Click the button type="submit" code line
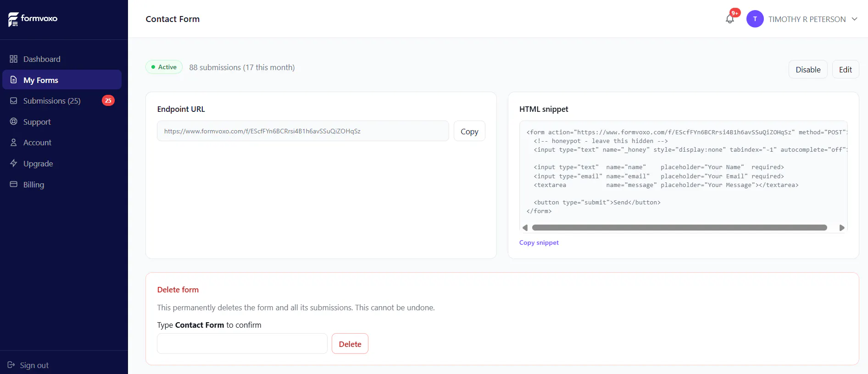 [597, 203]
